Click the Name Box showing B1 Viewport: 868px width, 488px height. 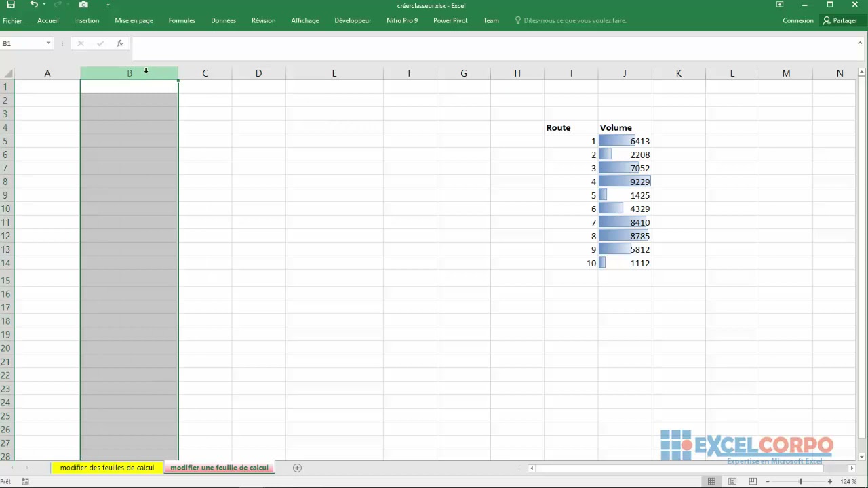click(22, 43)
